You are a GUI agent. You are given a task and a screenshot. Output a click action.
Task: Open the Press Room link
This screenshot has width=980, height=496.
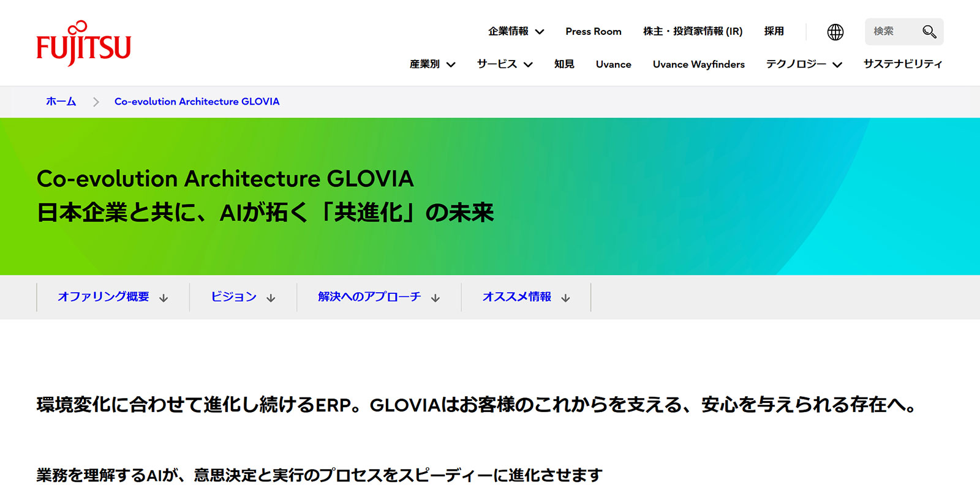(x=594, y=31)
